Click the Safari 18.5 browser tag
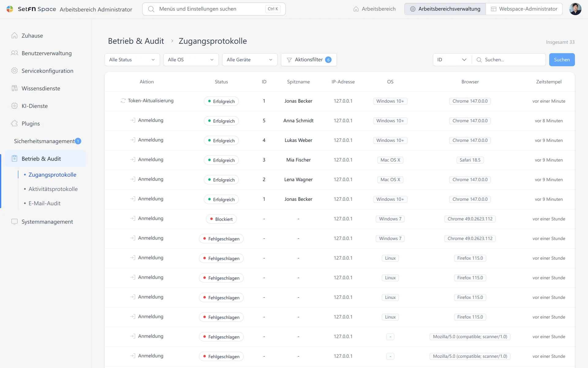 (x=470, y=160)
